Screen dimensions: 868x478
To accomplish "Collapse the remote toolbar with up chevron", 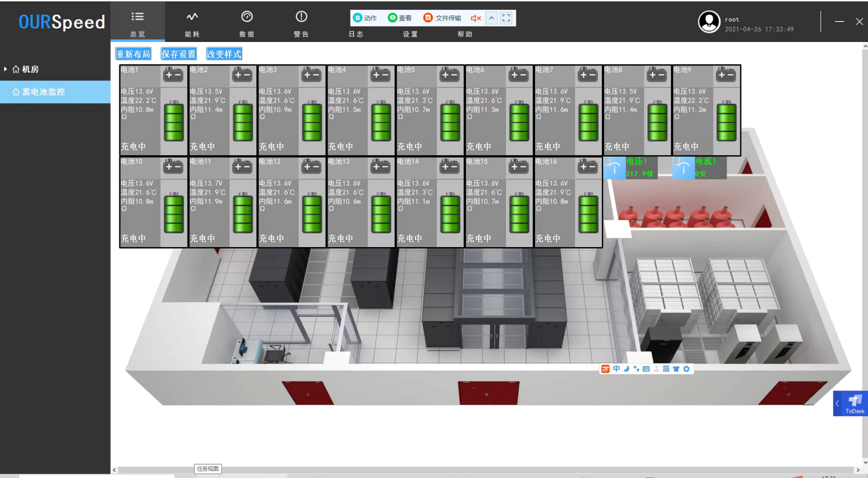I will click(492, 18).
